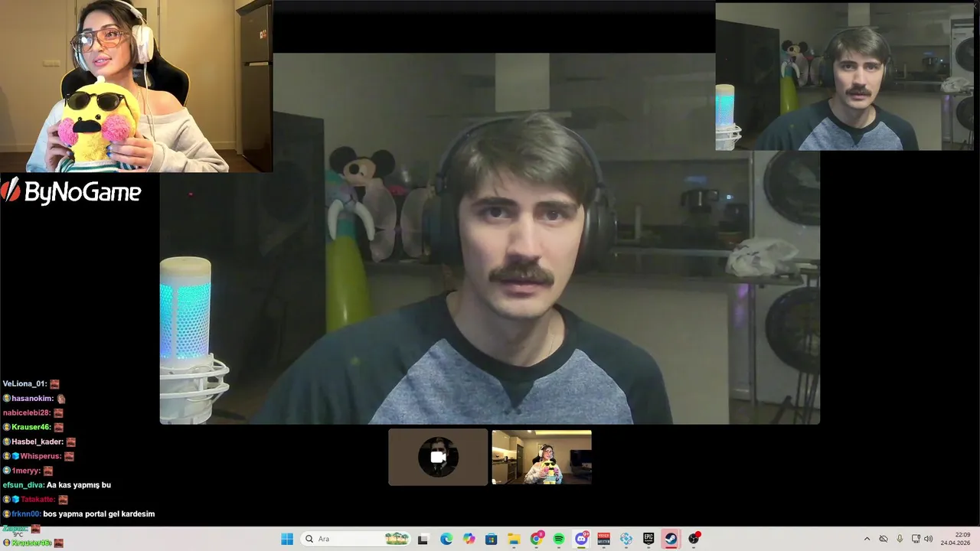Click chat username nabicelebi28
The height and width of the screenshot is (551, 980).
[x=26, y=413]
